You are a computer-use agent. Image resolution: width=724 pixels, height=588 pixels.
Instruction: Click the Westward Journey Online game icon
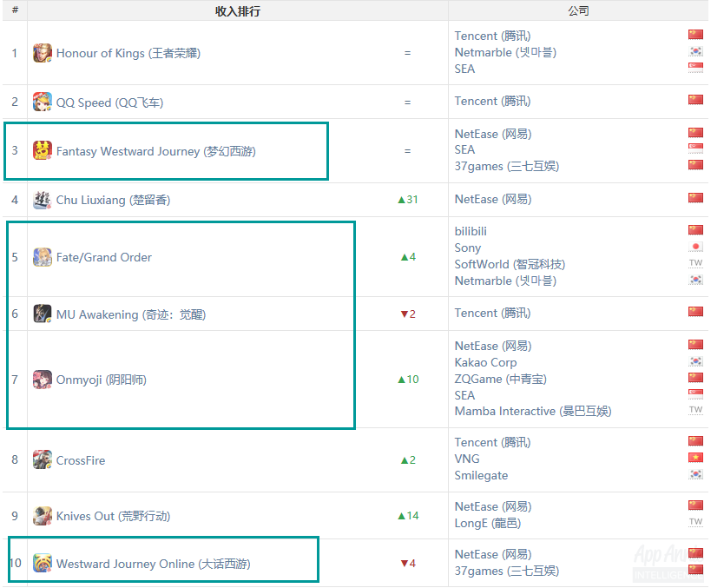(43, 564)
